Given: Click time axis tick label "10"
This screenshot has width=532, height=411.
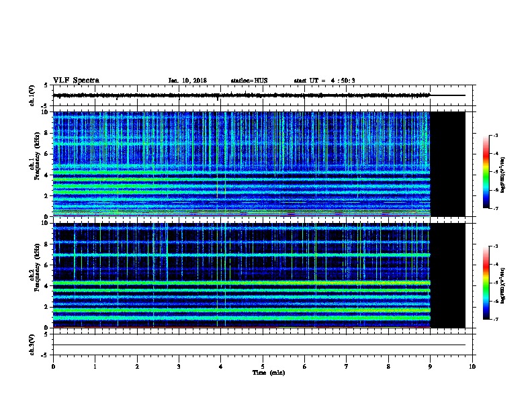Looking at the screenshot, I should (x=472, y=367).
